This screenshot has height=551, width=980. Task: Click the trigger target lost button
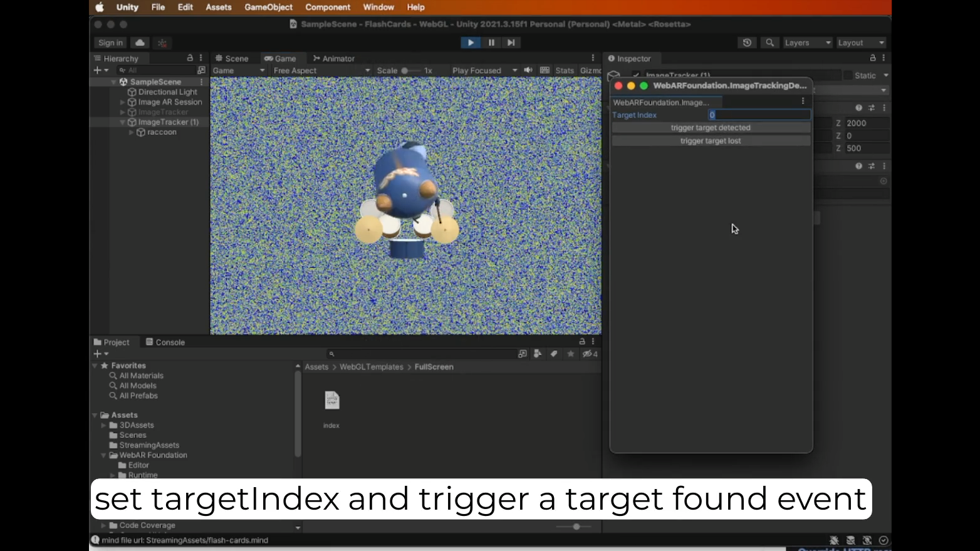click(x=711, y=141)
